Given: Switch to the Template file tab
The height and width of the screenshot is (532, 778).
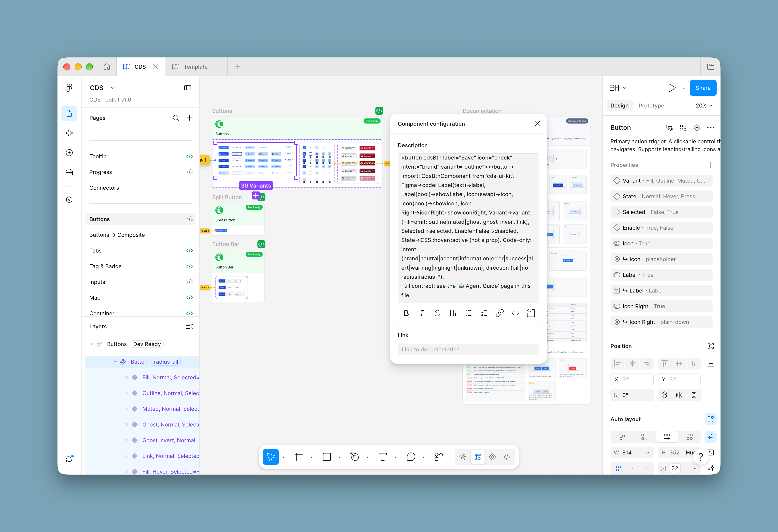Looking at the screenshot, I should click(x=196, y=66).
